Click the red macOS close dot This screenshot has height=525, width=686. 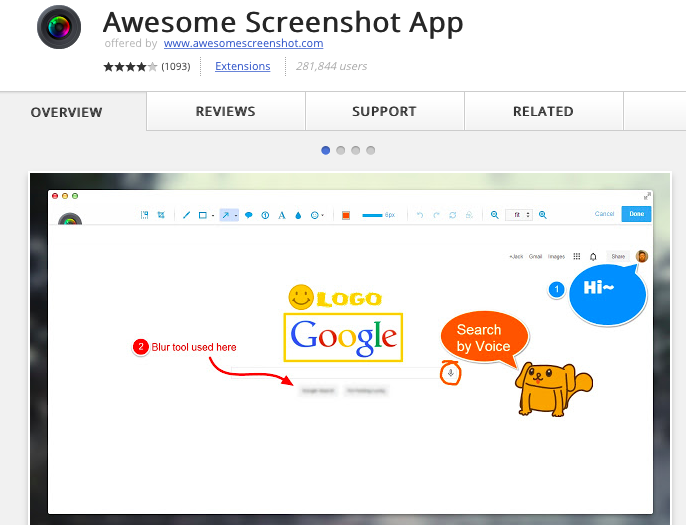click(x=55, y=196)
